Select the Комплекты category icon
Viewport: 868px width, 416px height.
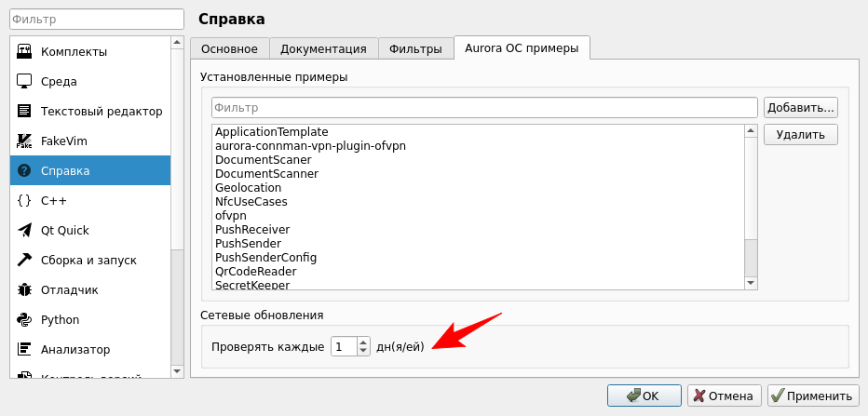(x=25, y=51)
